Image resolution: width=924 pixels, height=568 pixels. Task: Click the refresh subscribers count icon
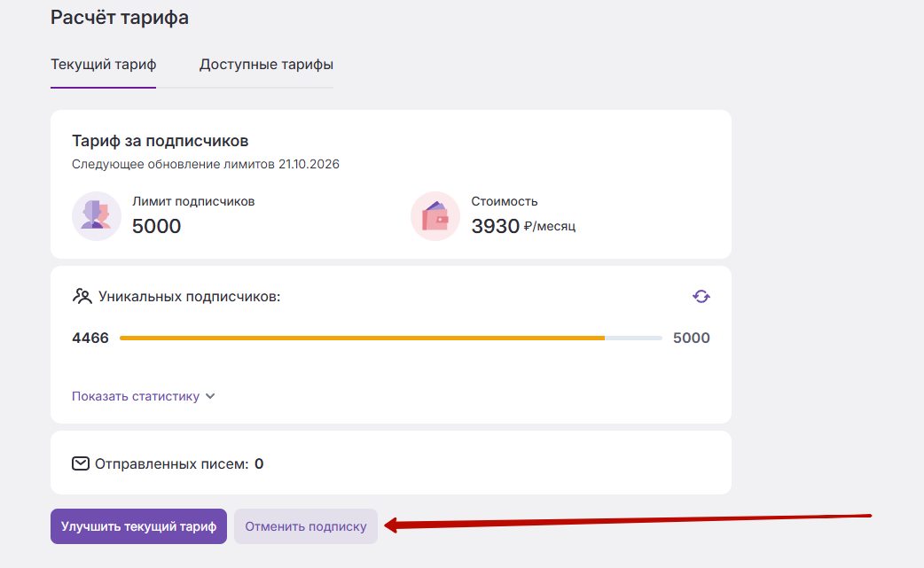[701, 296]
